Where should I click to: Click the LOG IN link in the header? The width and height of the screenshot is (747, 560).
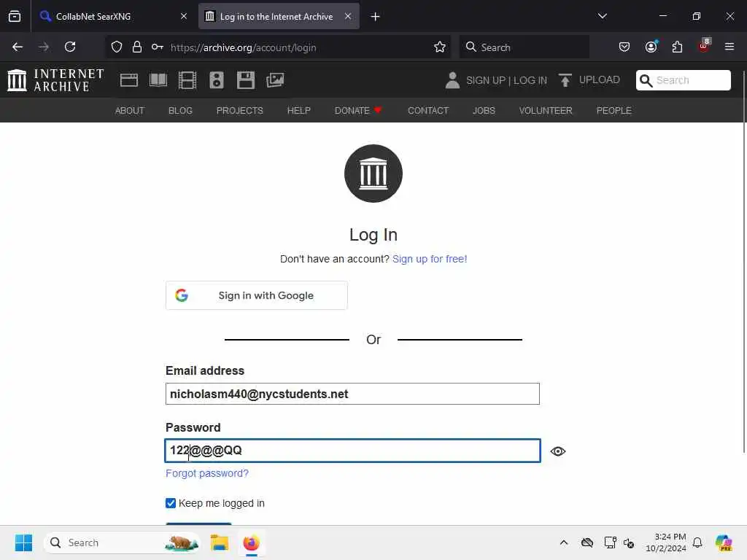(530, 80)
